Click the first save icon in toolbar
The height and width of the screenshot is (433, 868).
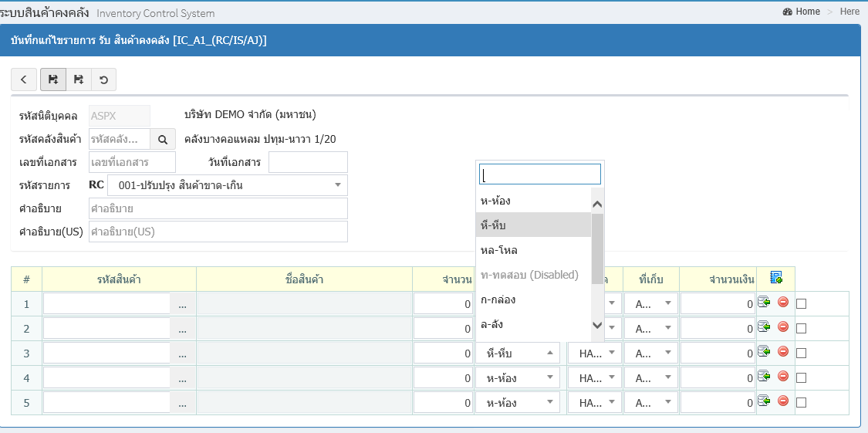pos(52,79)
